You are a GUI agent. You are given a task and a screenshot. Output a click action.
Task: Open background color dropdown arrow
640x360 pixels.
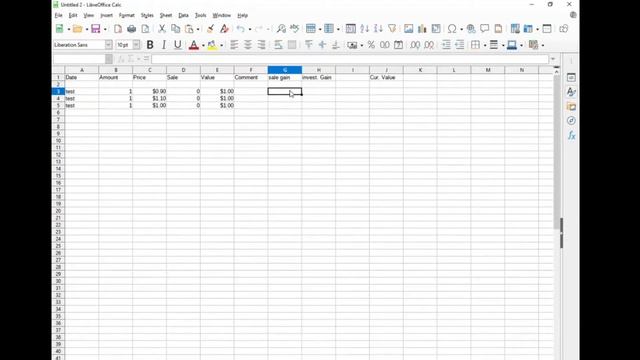click(221, 45)
